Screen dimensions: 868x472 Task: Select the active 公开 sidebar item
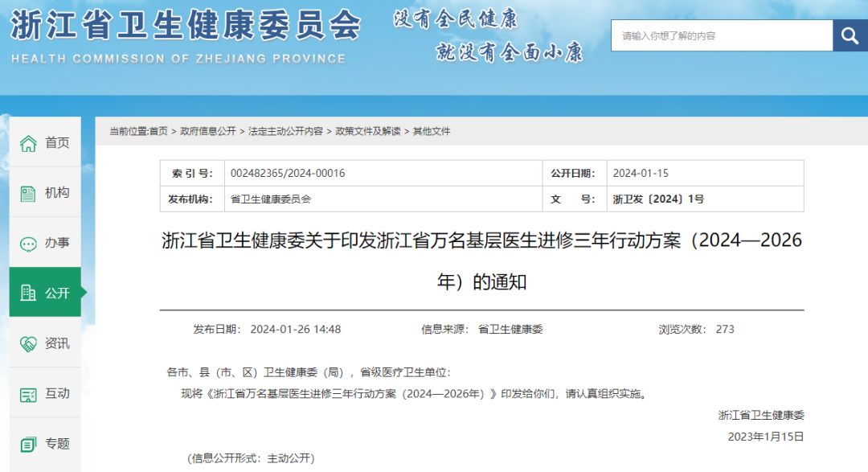pyautogui.click(x=45, y=293)
